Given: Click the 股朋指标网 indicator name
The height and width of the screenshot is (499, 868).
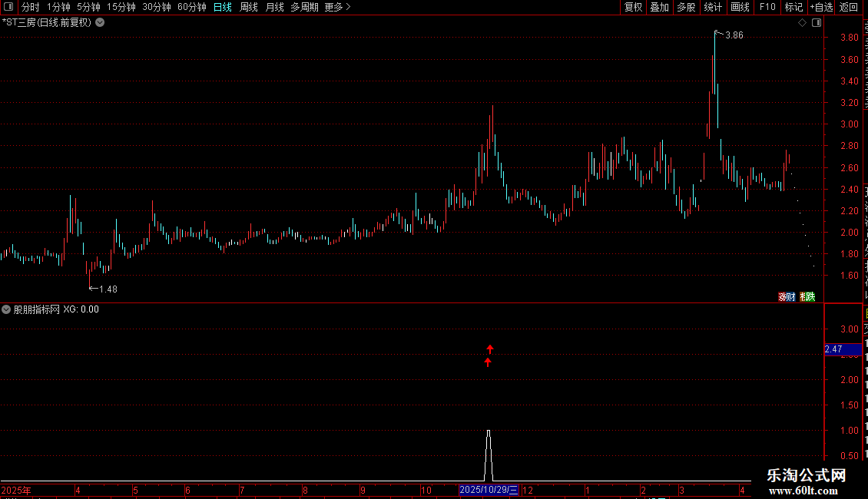Looking at the screenshot, I should point(37,310).
